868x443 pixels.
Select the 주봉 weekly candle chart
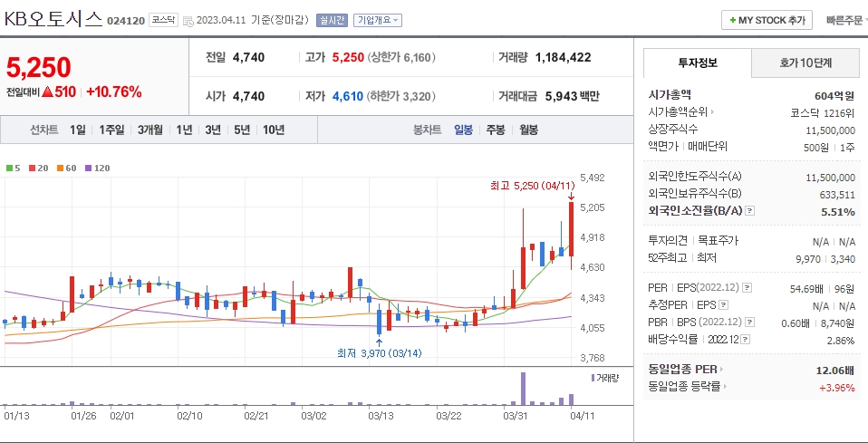[496, 130]
